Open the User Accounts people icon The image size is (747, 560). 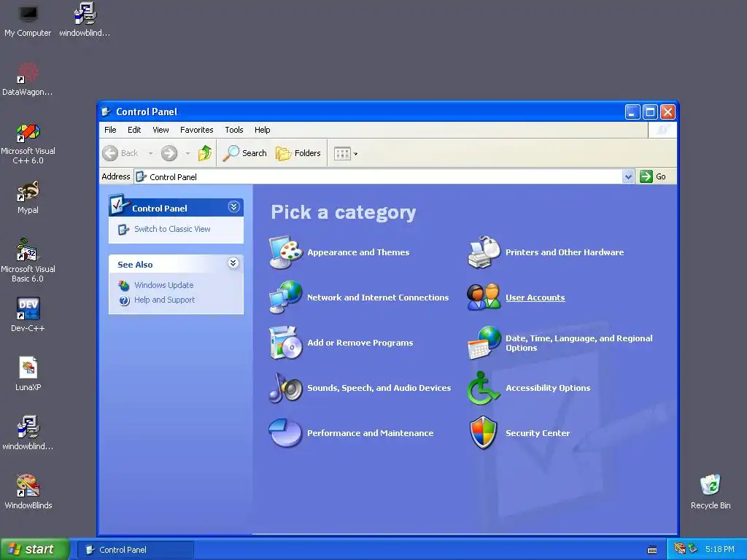pyautogui.click(x=484, y=297)
